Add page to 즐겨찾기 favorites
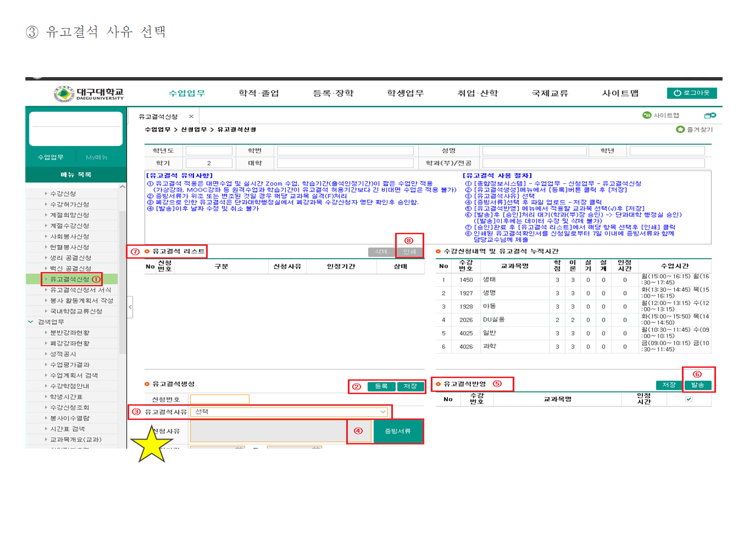 pyautogui.click(x=694, y=129)
